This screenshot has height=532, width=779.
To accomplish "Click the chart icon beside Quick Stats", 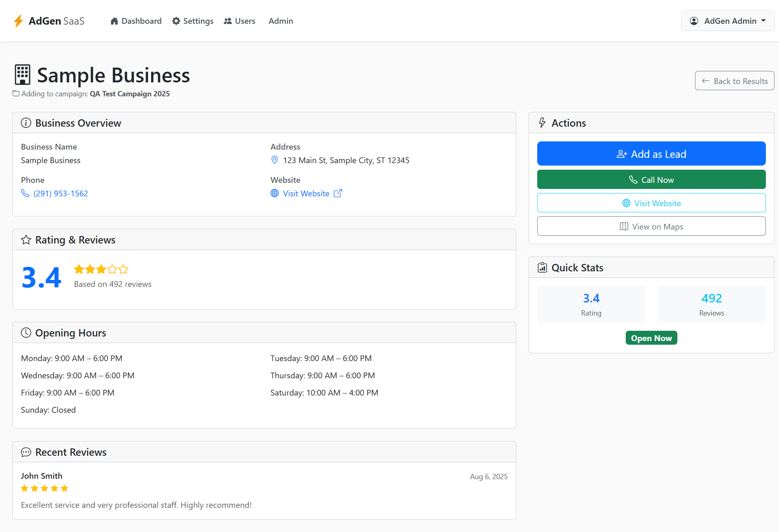I will (x=542, y=268).
